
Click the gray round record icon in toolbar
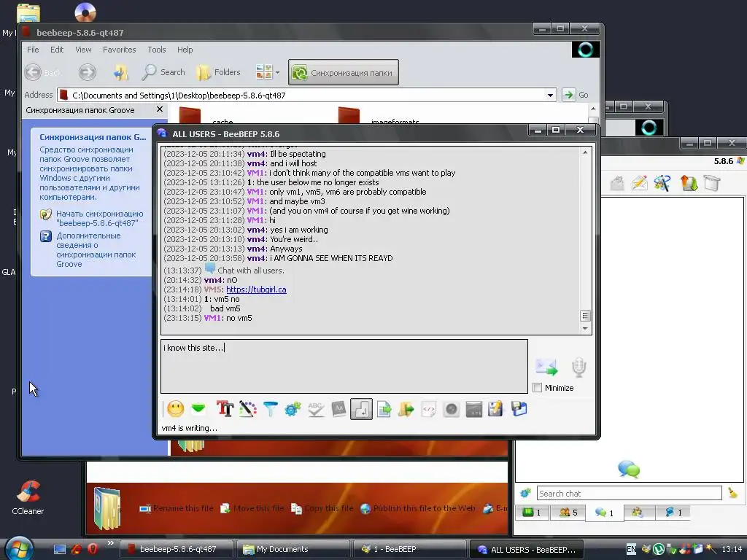point(451,409)
